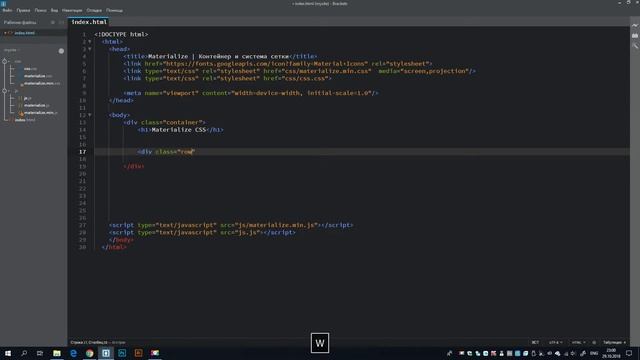
Task: Click the ENG language indicator
Action: tap(594, 353)
